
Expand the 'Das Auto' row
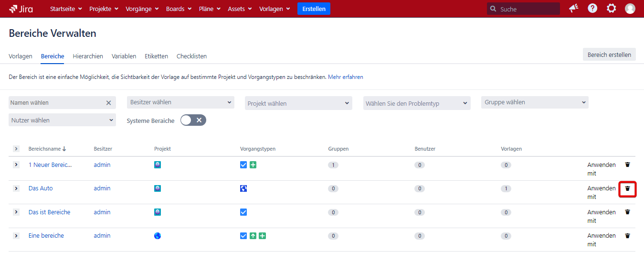pos(16,188)
